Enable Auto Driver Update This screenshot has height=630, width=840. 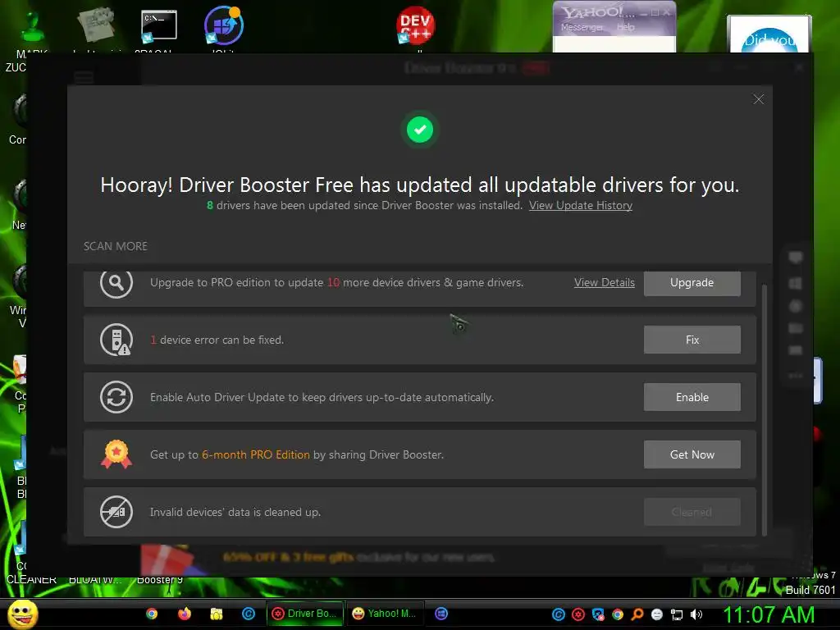pyautogui.click(x=692, y=397)
